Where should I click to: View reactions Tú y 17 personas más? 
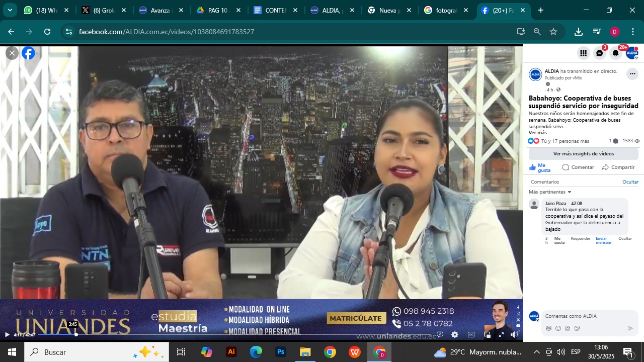[565, 141]
